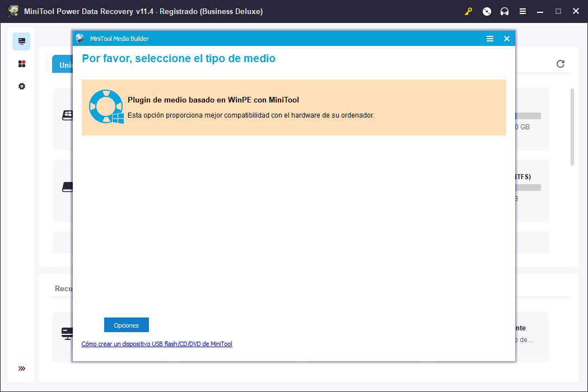The height and width of the screenshot is (392, 588).
Task: Click the MiniTool Media Builder title icon
Action: point(80,39)
